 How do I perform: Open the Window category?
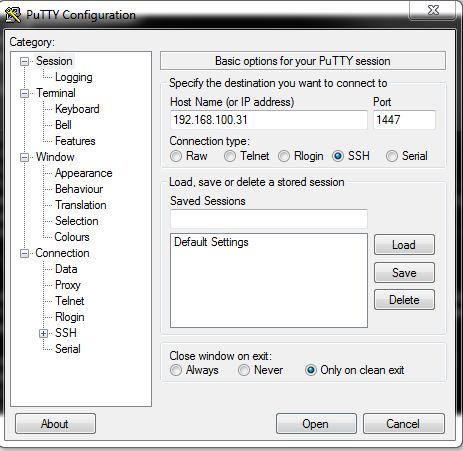click(55, 157)
